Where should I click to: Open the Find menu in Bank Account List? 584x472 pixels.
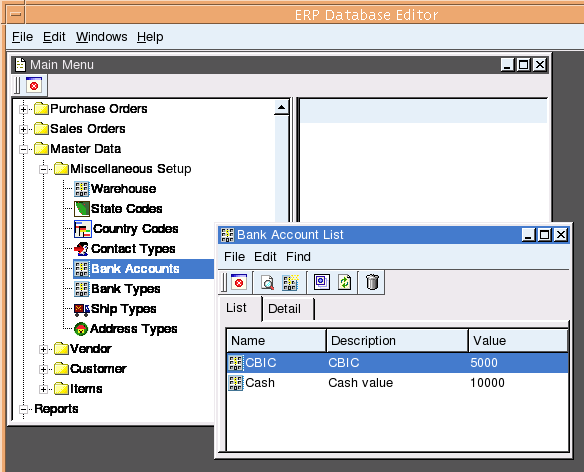(298, 257)
